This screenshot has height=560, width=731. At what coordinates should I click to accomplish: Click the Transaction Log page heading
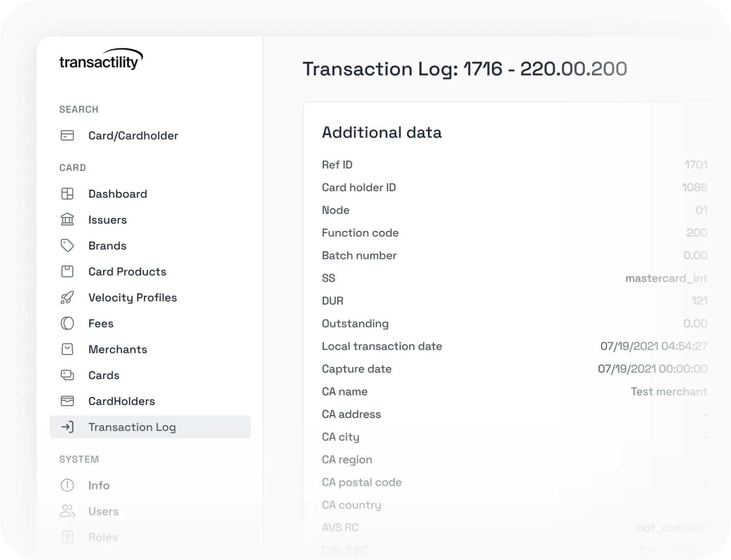(465, 69)
